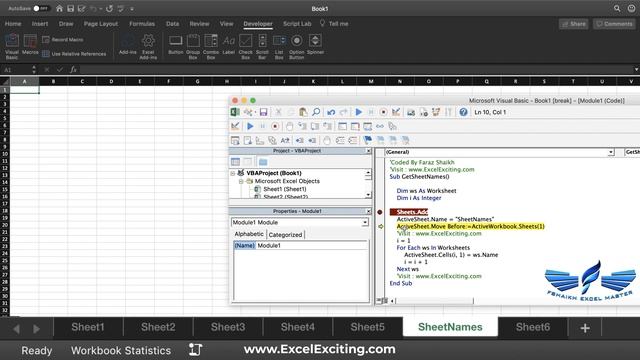Open the Module1 Module object dropdown
This screenshot has height=360, width=640.
364,222
